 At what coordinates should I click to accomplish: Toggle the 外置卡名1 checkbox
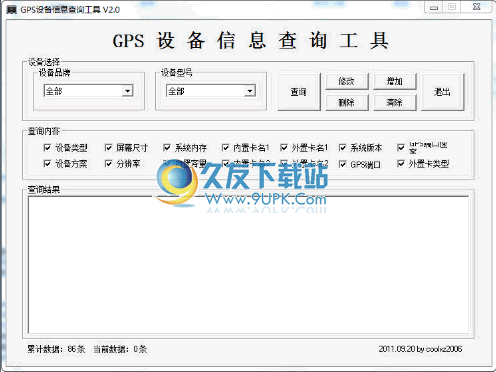(x=284, y=147)
